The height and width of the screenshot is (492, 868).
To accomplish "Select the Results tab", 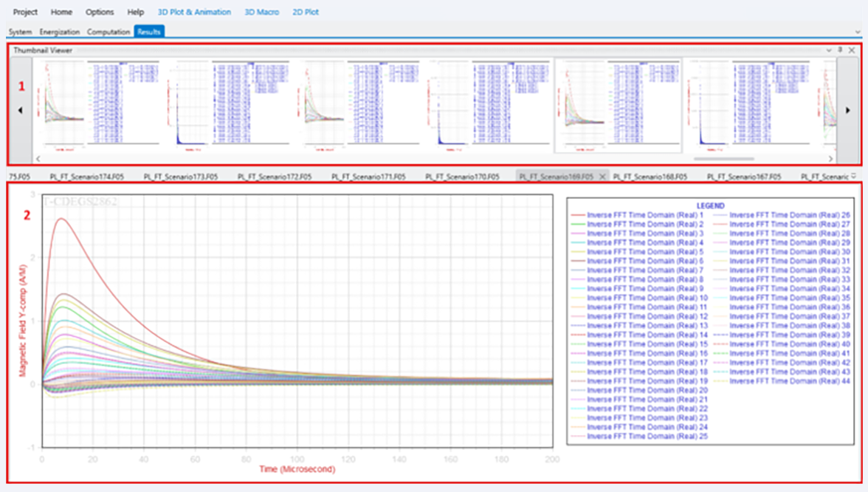I will pyautogui.click(x=149, y=32).
